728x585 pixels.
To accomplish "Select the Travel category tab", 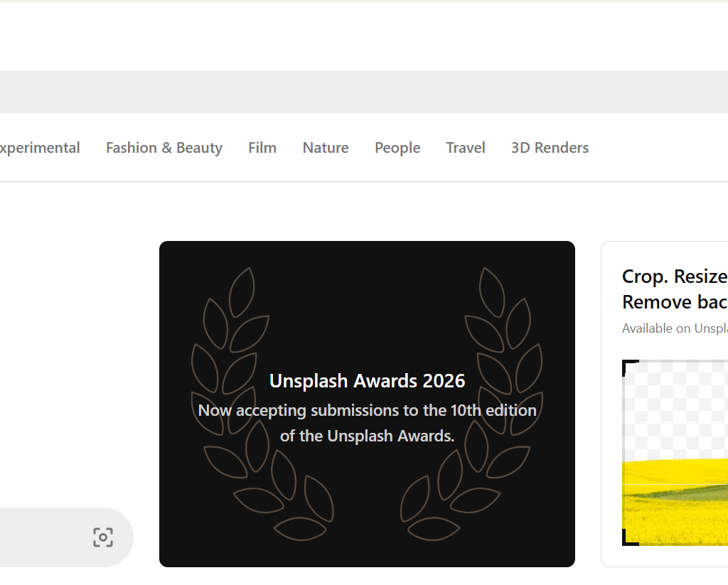I will click(466, 148).
